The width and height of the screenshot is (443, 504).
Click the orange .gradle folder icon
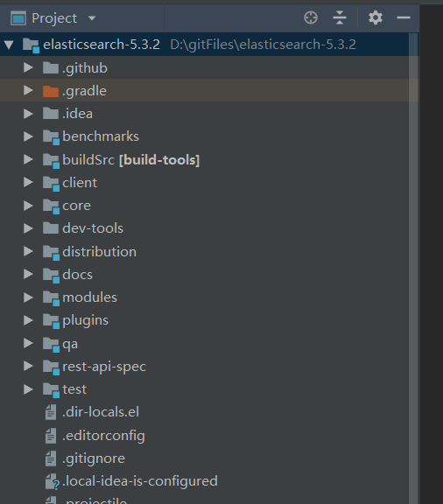[x=51, y=91]
